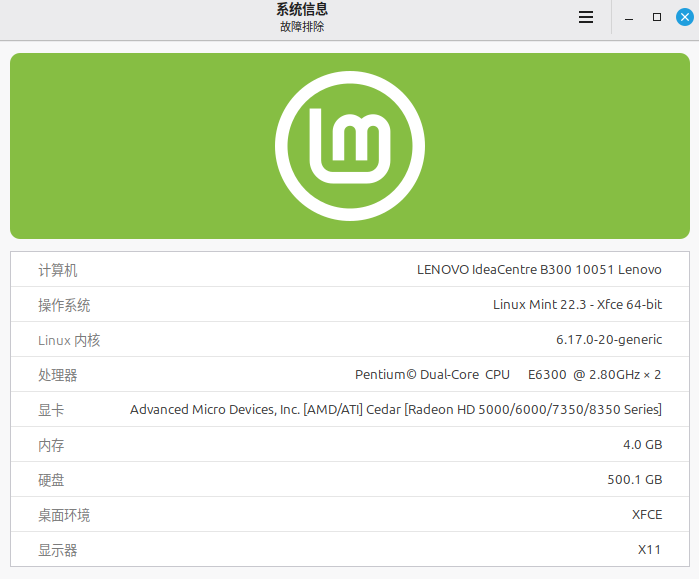Select the 内存 row label

click(x=51, y=445)
